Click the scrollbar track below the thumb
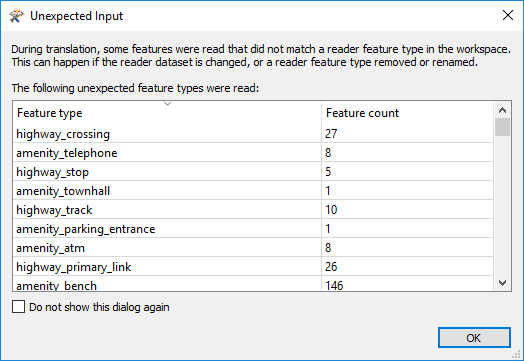524x361 pixels. click(x=502, y=205)
